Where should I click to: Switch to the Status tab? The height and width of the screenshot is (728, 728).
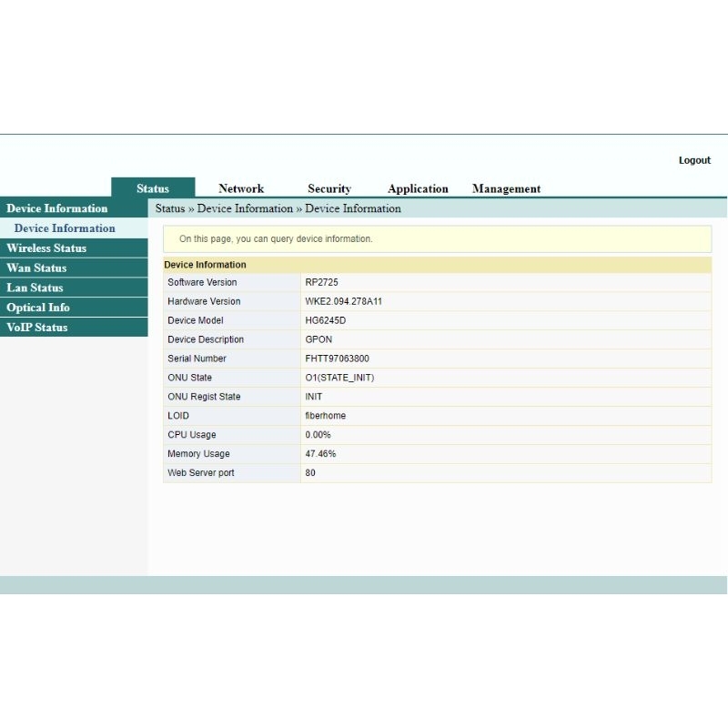click(x=153, y=188)
